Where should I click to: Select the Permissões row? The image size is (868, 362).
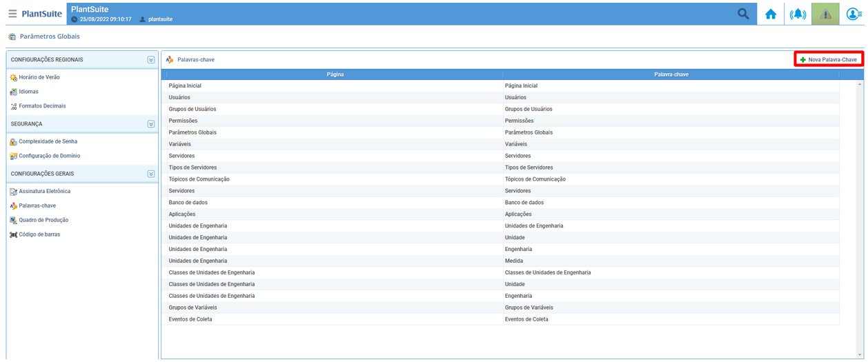[x=502, y=121]
